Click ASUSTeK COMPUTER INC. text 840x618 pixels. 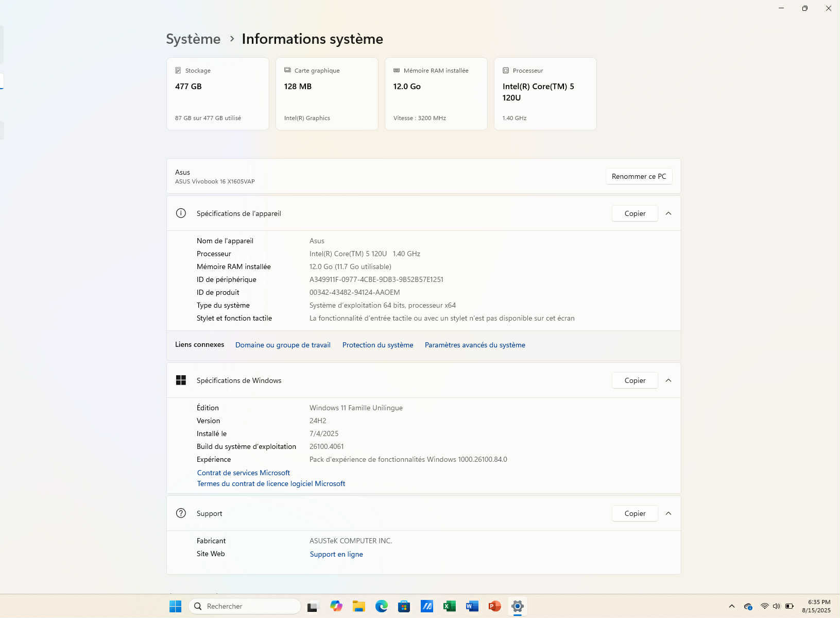(x=351, y=541)
